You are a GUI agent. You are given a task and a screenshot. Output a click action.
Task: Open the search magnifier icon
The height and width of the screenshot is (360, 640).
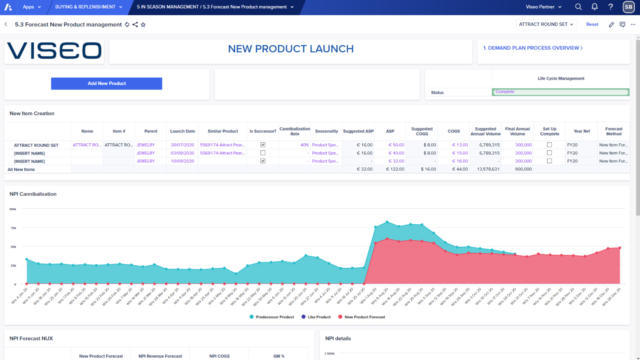click(578, 7)
